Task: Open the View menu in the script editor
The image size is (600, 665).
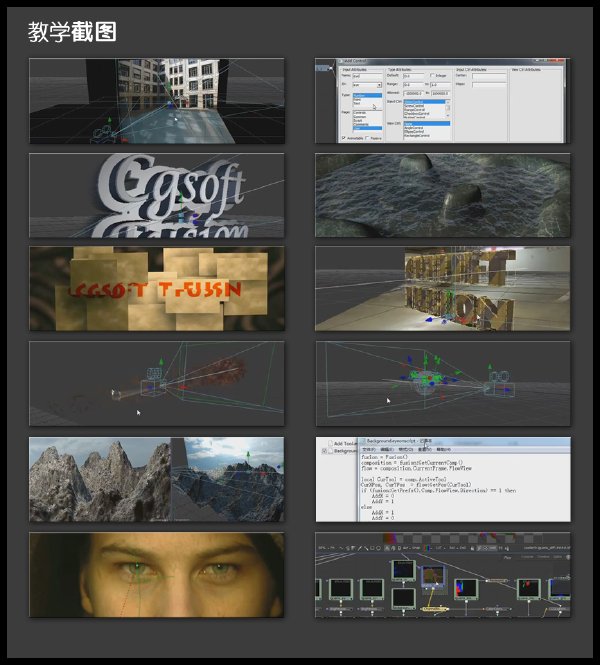Action: point(424,449)
